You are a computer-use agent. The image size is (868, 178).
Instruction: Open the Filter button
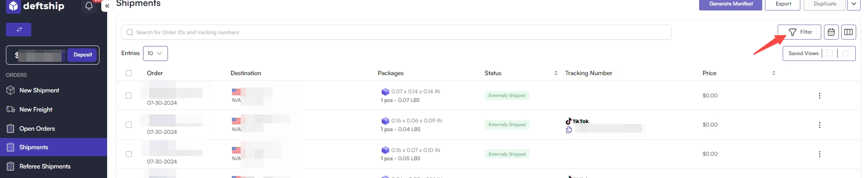799,32
